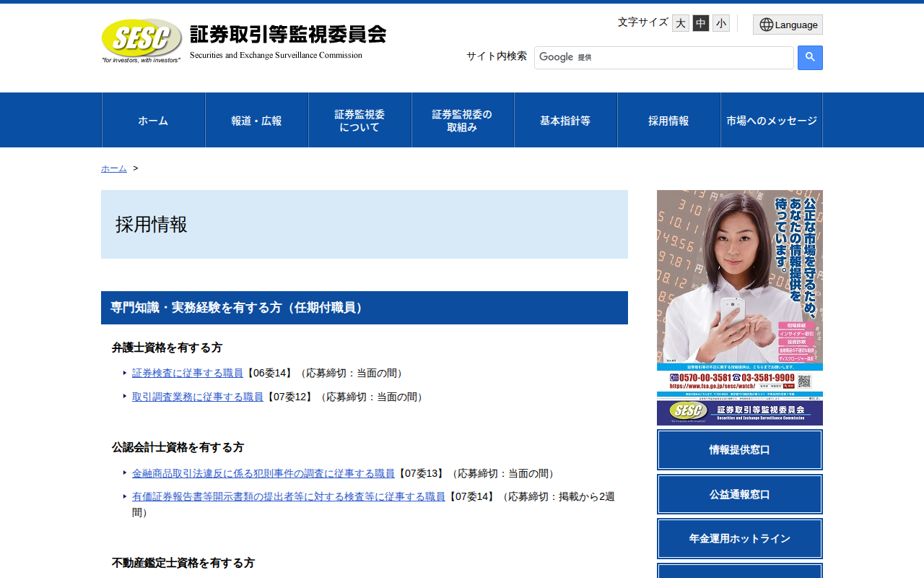
Task: Click the telephone icon beside 03-3581-9909
Action: coord(736,377)
